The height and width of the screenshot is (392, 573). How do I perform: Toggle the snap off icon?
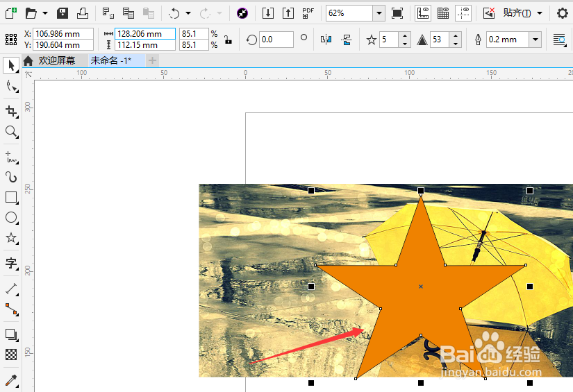coord(488,13)
